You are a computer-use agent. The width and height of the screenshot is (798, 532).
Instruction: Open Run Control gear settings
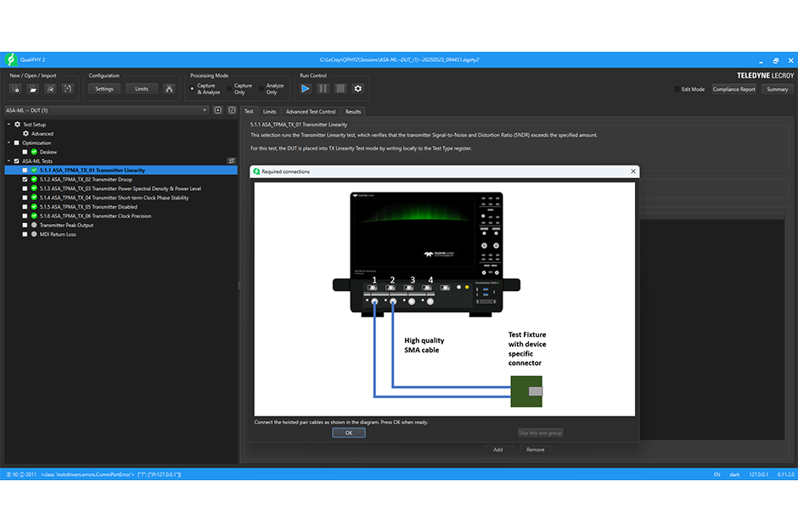pyautogui.click(x=357, y=88)
